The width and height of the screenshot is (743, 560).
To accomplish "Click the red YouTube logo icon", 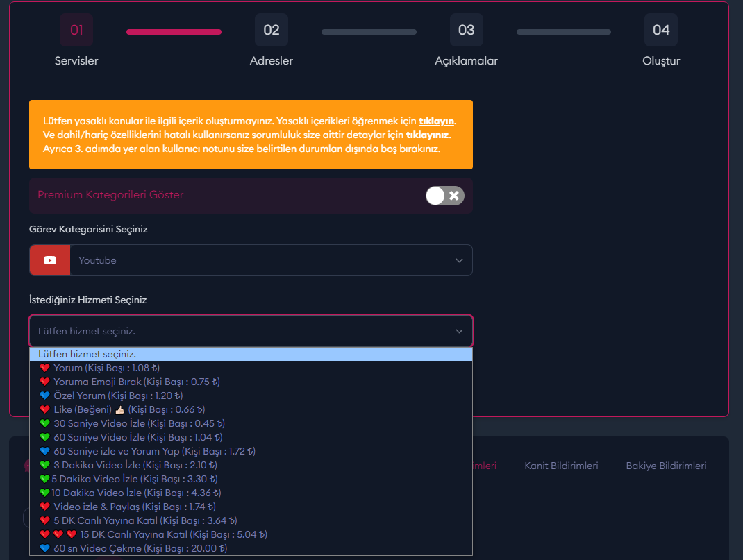I will click(50, 260).
